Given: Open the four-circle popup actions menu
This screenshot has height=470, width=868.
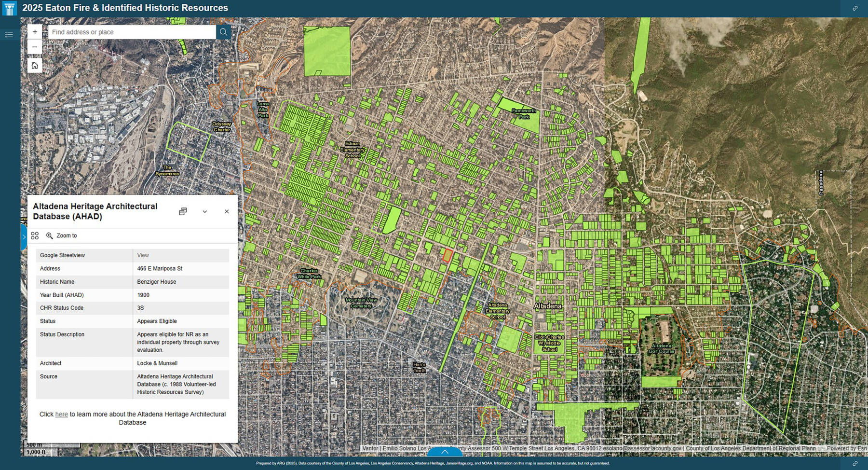Looking at the screenshot, I should coord(35,235).
